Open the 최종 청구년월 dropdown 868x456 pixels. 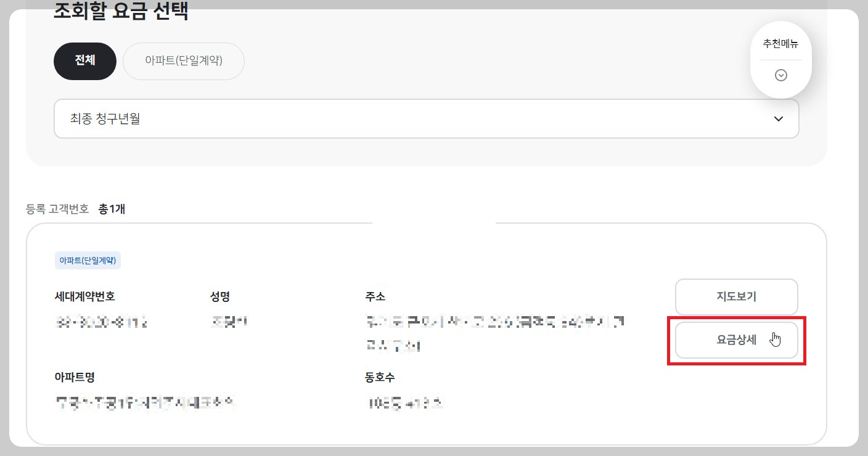pos(426,118)
